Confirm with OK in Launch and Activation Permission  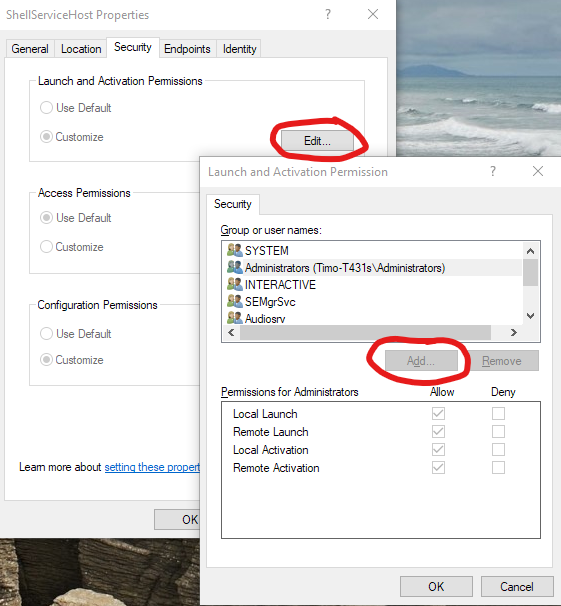click(x=436, y=586)
